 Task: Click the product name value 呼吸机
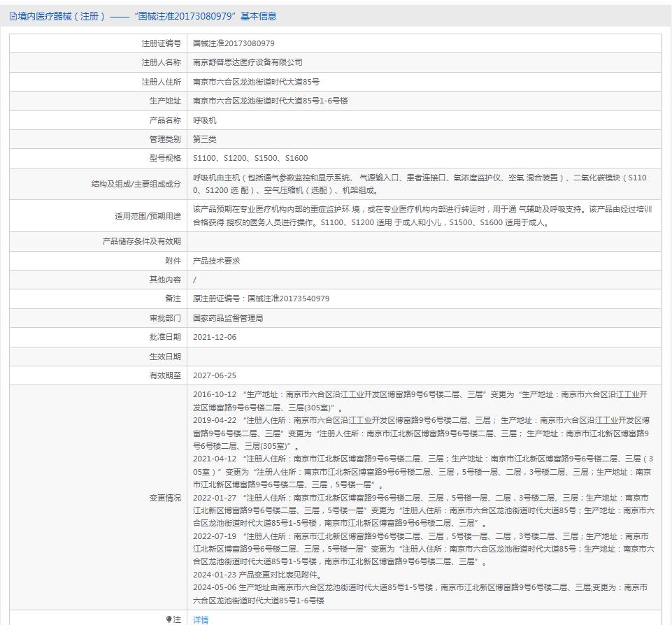tap(205, 120)
